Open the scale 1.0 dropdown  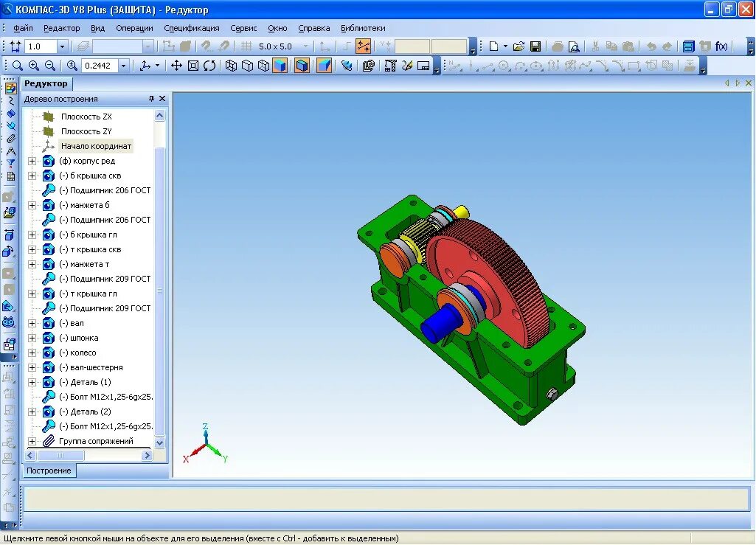click(62, 46)
